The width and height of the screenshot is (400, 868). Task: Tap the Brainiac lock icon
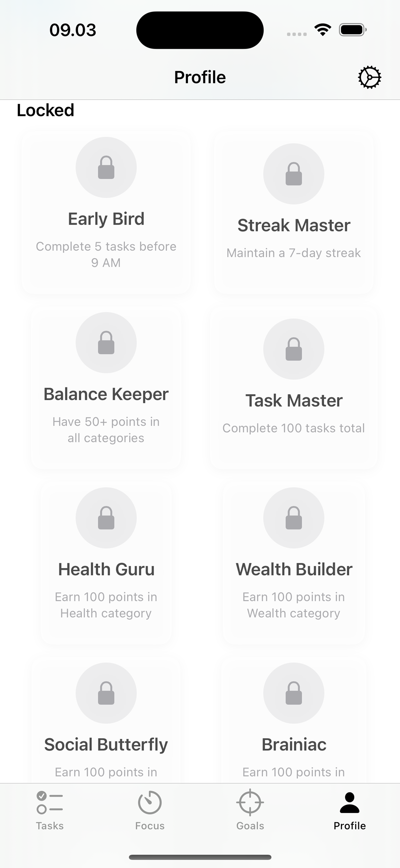pyautogui.click(x=294, y=693)
